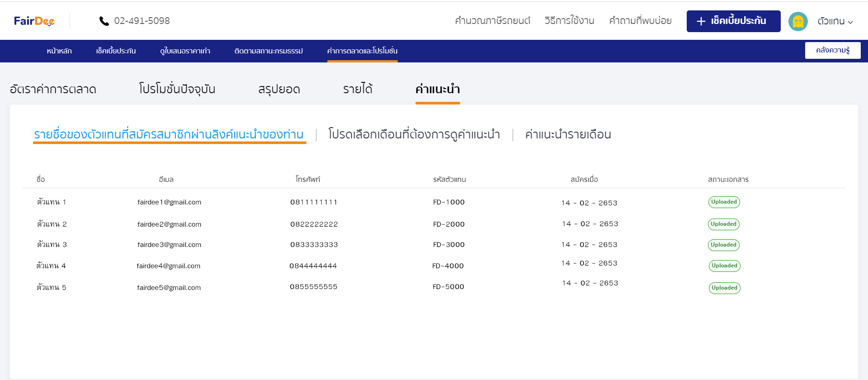Click agent code FD-2000

point(448,224)
